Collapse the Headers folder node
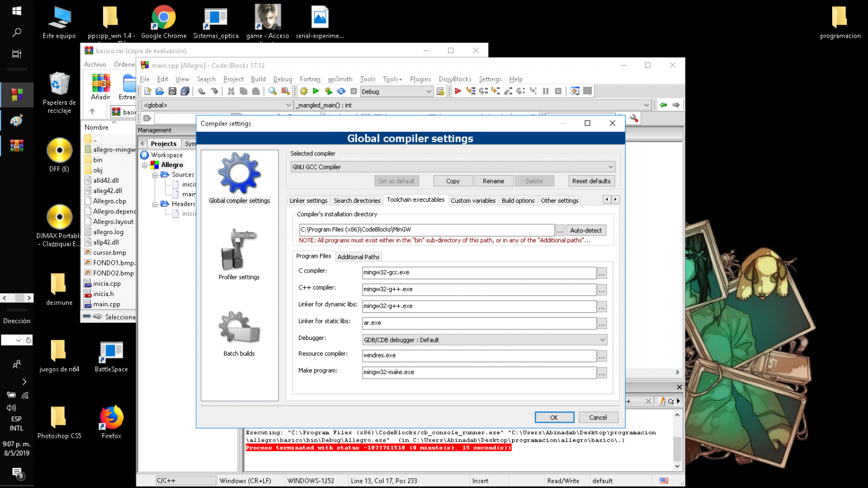The image size is (868, 488). [x=155, y=204]
